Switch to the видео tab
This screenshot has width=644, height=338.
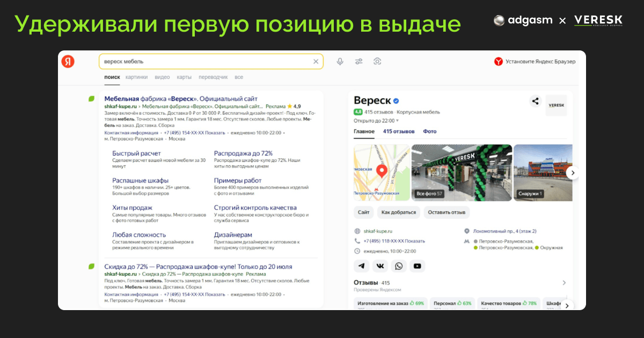pos(162,77)
